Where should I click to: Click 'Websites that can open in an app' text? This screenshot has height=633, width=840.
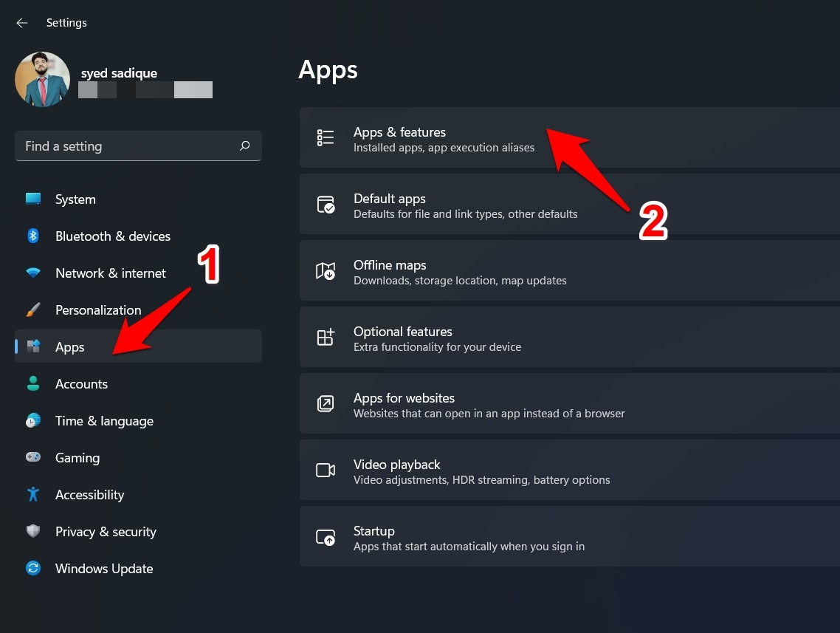point(489,413)
